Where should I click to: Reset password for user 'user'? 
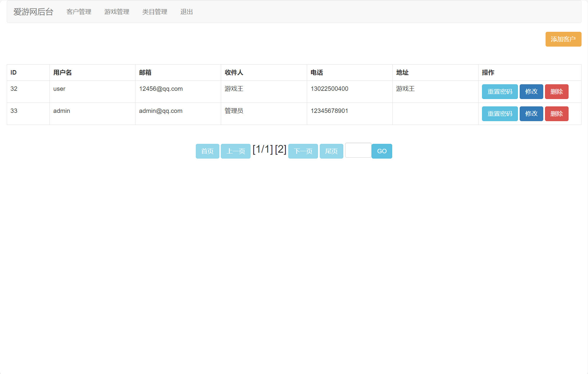point(500,92)
